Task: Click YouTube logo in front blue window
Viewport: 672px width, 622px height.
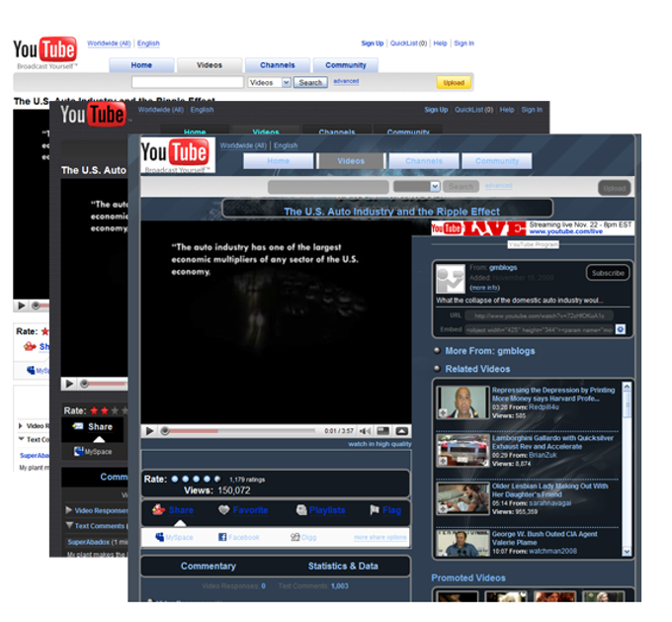Action: pyautogui.click(x=178, y=154)
